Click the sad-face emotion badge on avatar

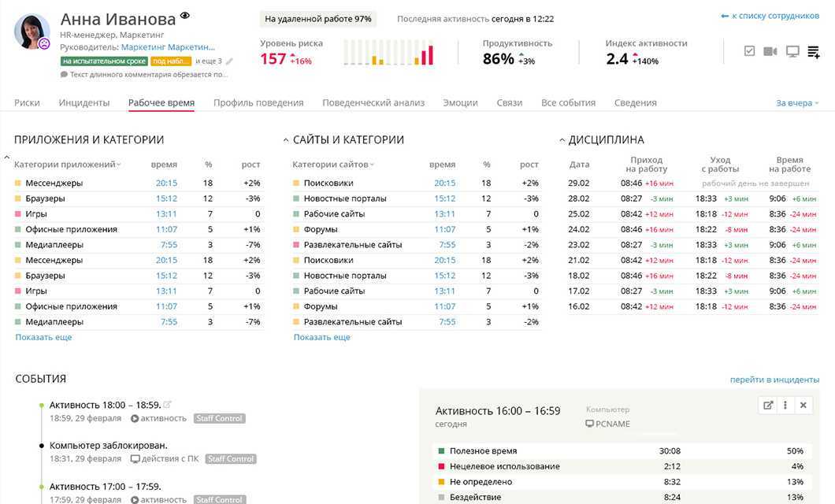coord(45,44)
